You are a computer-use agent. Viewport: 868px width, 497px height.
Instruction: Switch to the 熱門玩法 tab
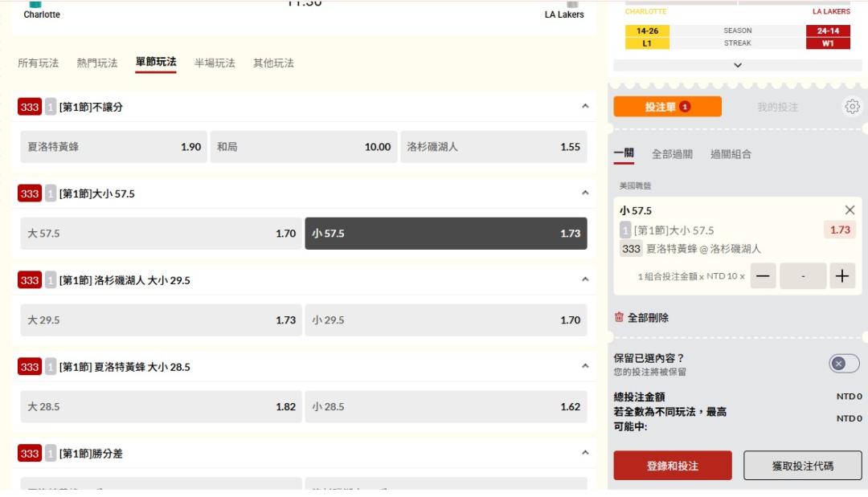[97, 63]
